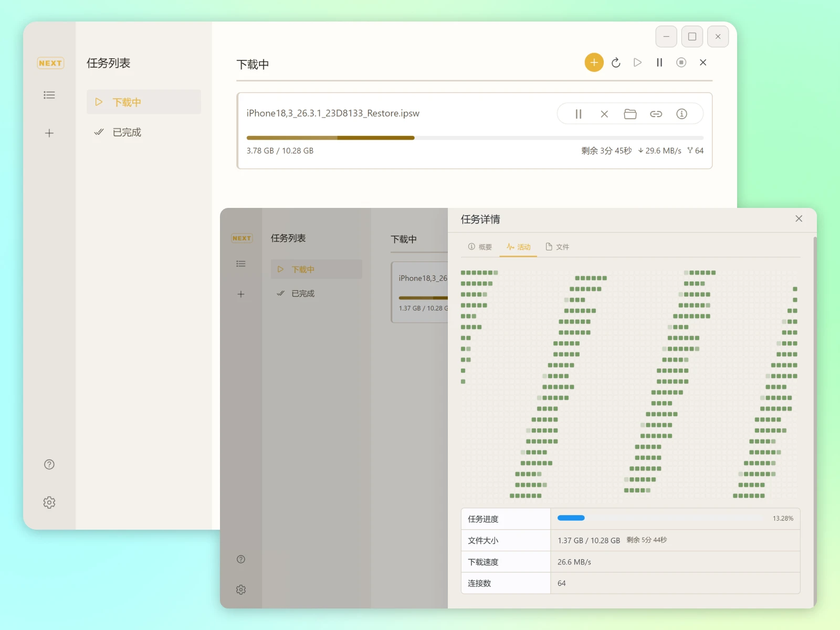The height and width of the screenshot is (630, 840).
Task: Click the yellow add new task button
Action: pyautogui.click(x=594, y=62)
